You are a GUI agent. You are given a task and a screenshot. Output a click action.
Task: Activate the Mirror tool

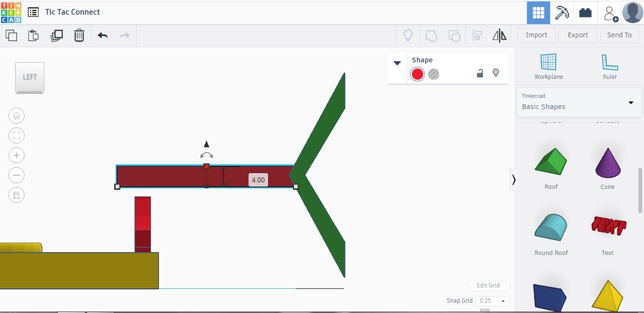point(499,35)
